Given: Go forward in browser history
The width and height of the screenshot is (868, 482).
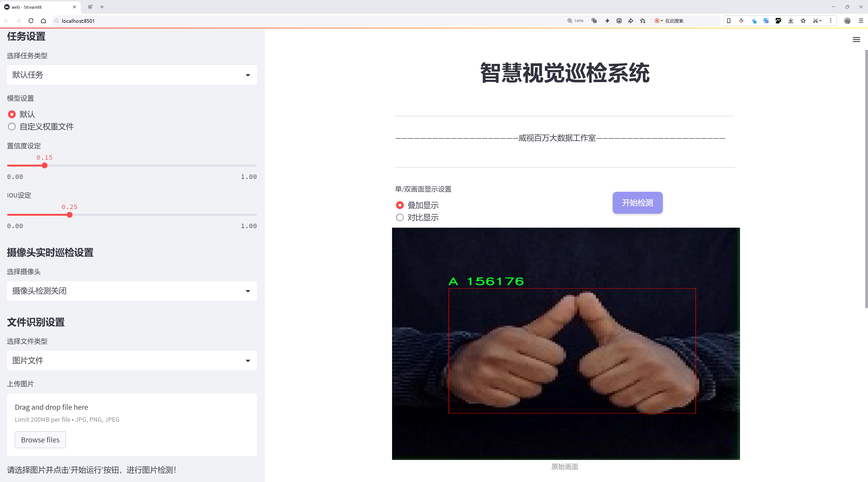Looking at the screenshot, I should (19, 21).
